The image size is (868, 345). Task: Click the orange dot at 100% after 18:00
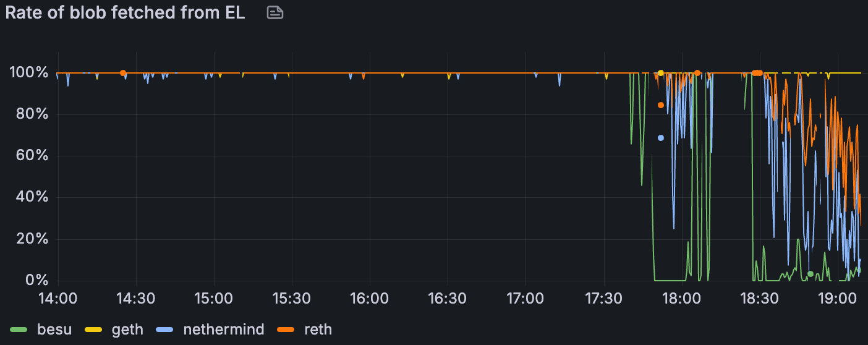click(x=697, y=73)
